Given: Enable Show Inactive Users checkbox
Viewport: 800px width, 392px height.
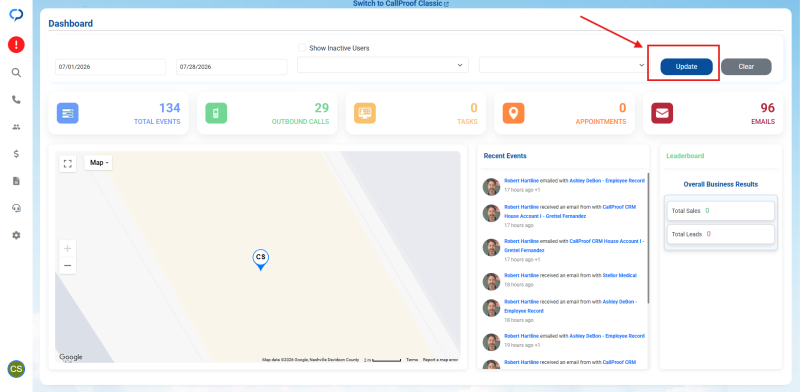Looking at the screenshot, I should click(x=302, y=48).
